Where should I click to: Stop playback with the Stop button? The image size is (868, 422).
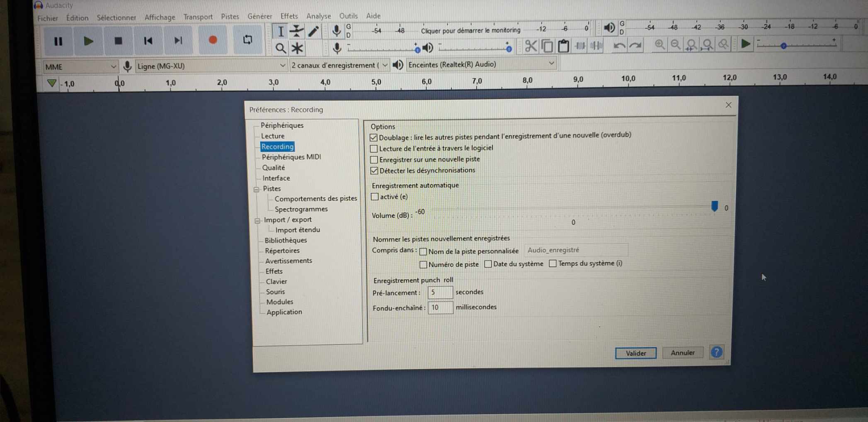(x=118, y=41)
